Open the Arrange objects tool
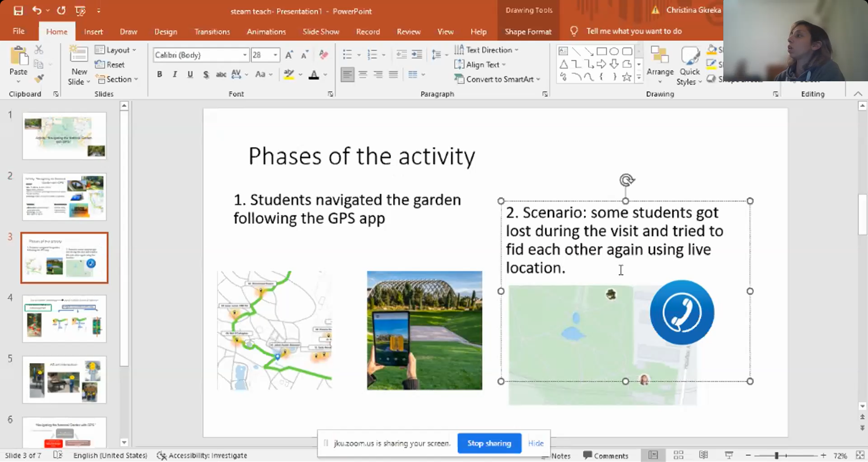 tap(660, 63)
